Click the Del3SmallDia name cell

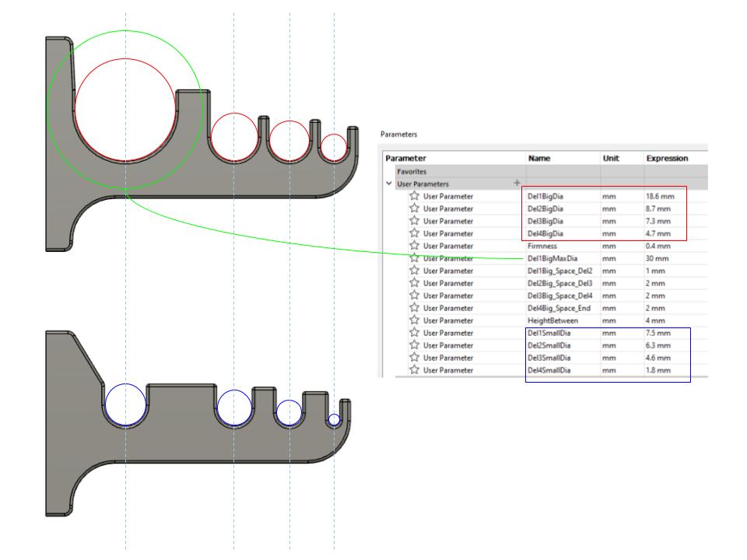tap(549, 358)
